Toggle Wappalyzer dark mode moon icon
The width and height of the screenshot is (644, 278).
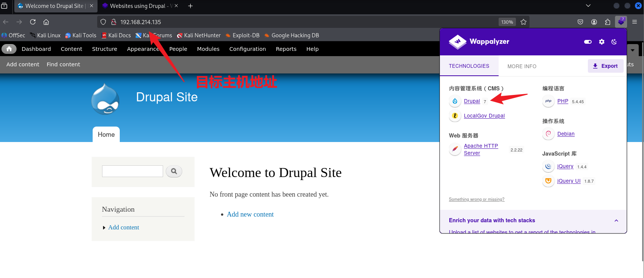[614, 42]
